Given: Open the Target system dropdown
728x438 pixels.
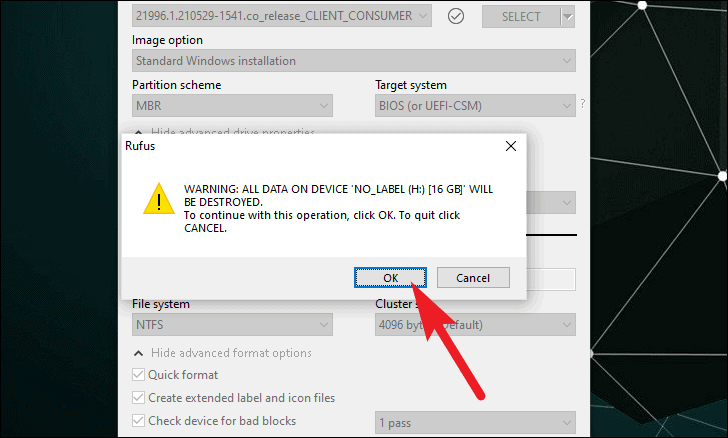Looking at the screenshot, I should [x=475, y=105].
